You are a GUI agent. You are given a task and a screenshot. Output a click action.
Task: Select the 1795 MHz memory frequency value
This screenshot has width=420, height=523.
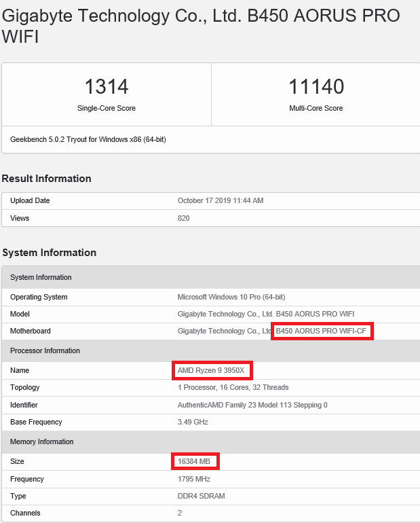pos(194,479)
